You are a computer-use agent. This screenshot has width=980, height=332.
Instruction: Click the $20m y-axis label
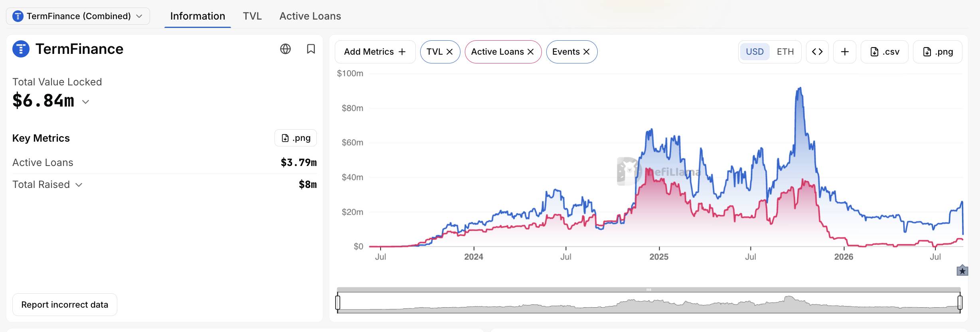tap(352, 212)
